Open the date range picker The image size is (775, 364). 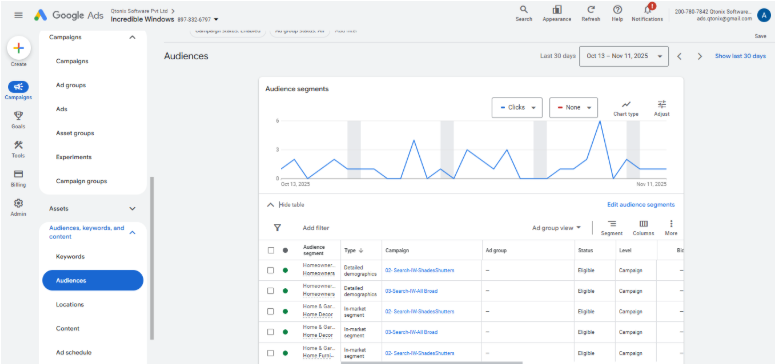pyautogui.click(x=624, y=56)
